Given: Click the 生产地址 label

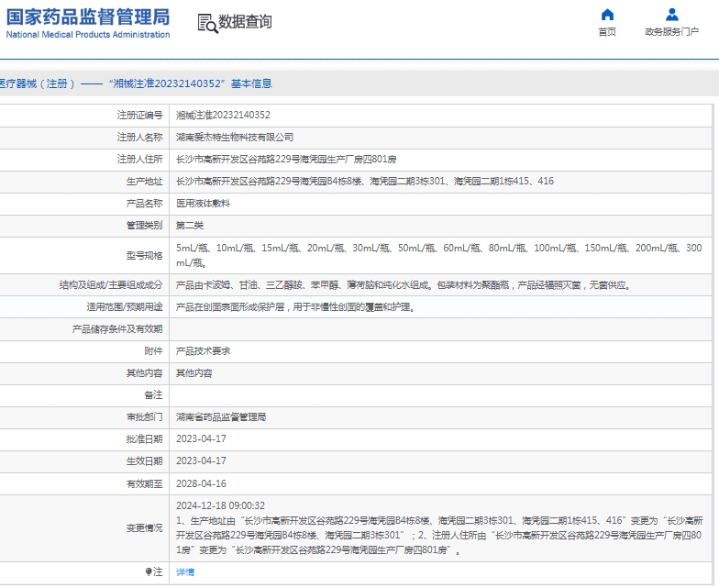Looking at the screenshot, I should pyautogui.click(x=145, y=182).
